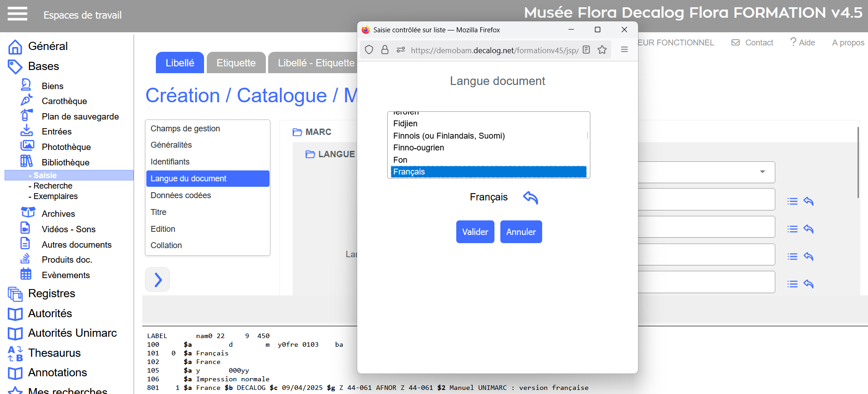
Task: Open Firefox application menu icon
Action: click(x=624, y=50)
